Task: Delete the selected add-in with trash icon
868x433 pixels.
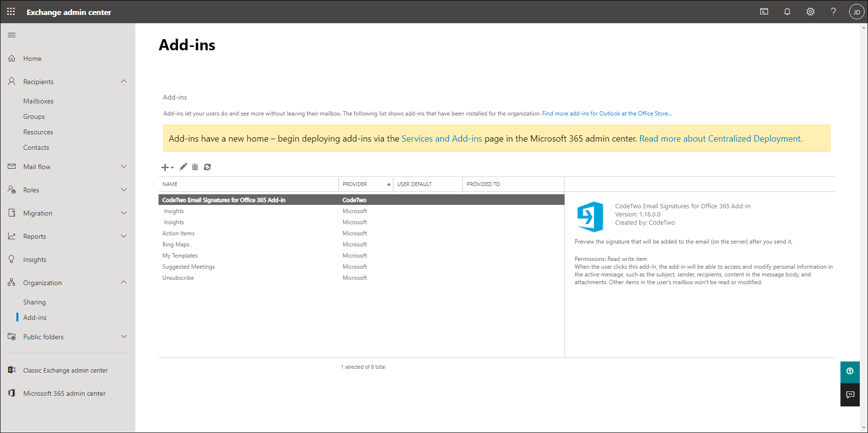Action: [195, 167]
